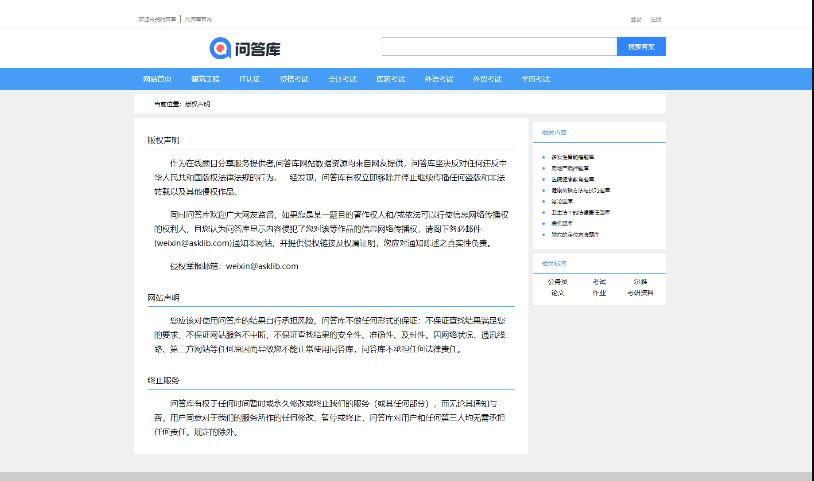Open the 资格考试 navigation tab

click(x=294, y=79)
